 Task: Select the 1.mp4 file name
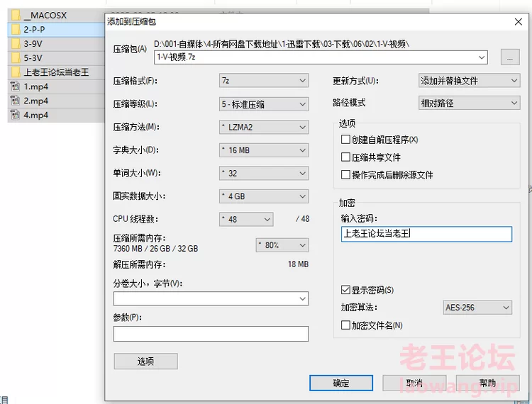coord(36,86)
